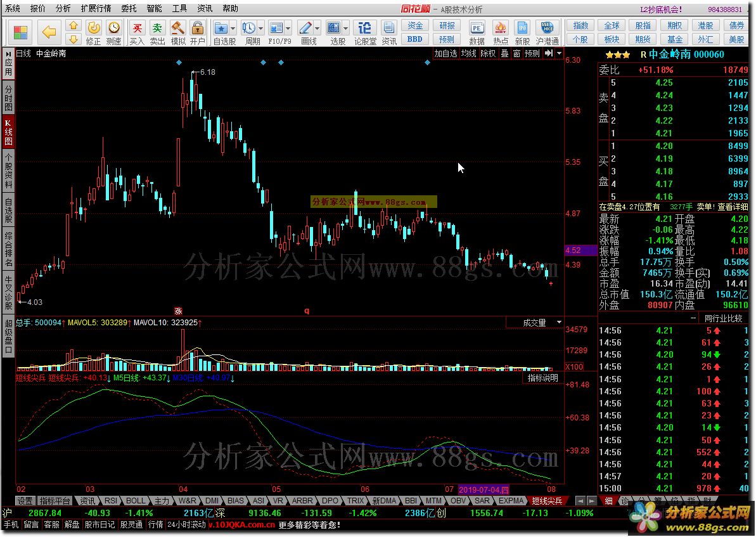Open the 报价 menu
Screen dimensions: 756x537
[x=37, y=8]
